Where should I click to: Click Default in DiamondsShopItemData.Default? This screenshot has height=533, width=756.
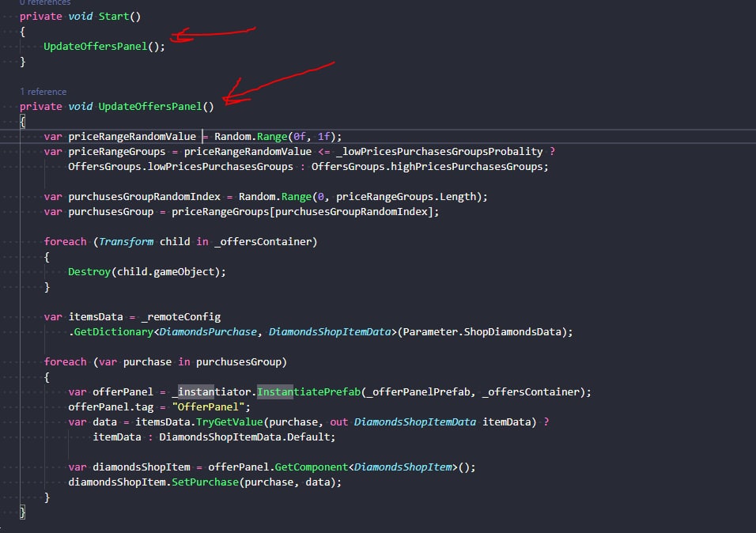coord(308,437)
